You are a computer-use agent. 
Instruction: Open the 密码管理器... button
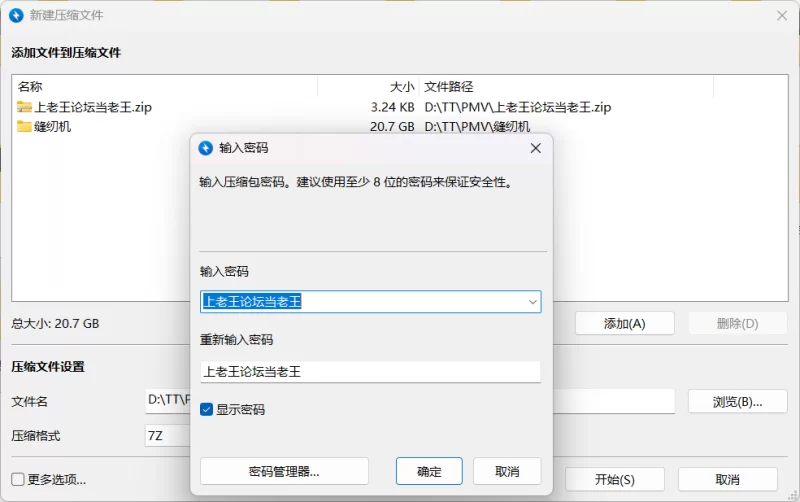[x=284, y=471]
